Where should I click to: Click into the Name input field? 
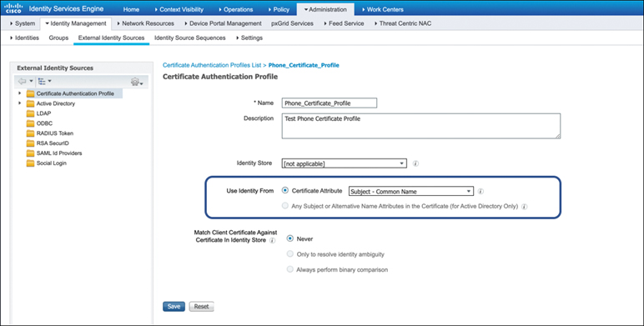[x=330, y=103]
